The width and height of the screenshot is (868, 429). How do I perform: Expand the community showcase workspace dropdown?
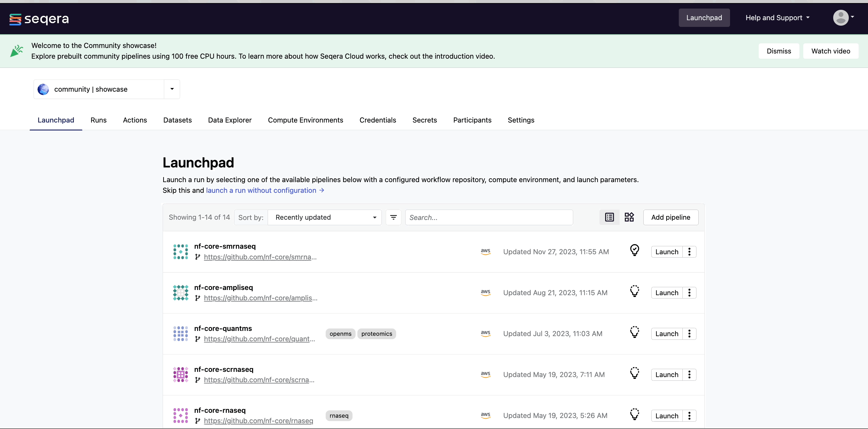[x=172, y=89]
